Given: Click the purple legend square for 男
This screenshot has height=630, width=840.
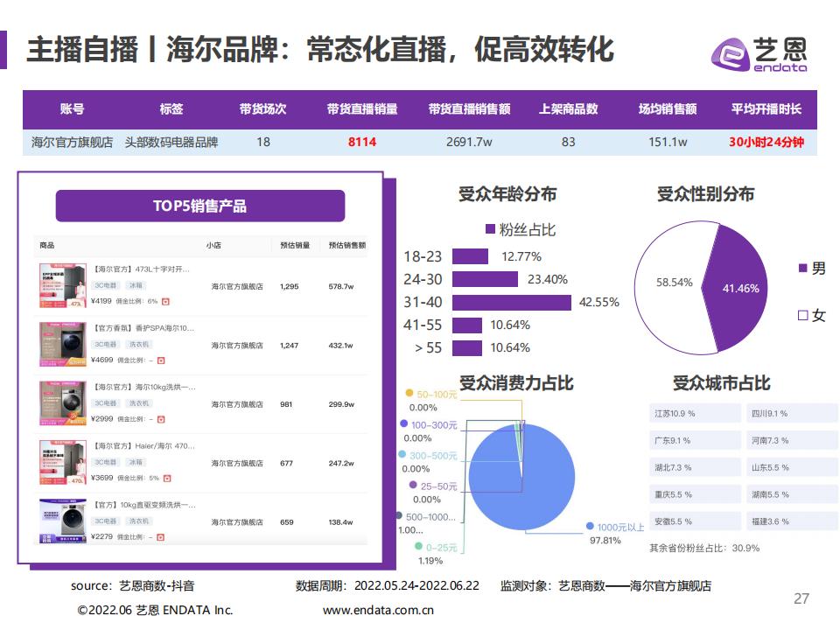Looking at the screenshot, I should [802, 268].
